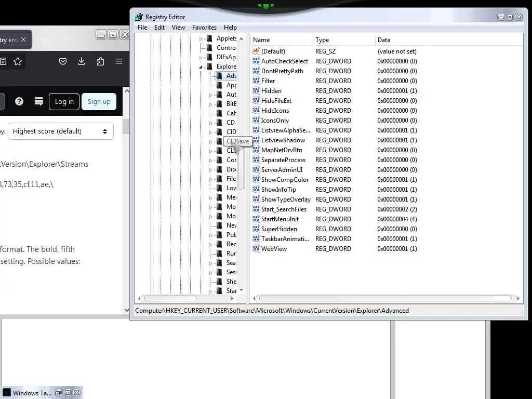
Task: Select the WebView DWORD icon
Action: 256,248
